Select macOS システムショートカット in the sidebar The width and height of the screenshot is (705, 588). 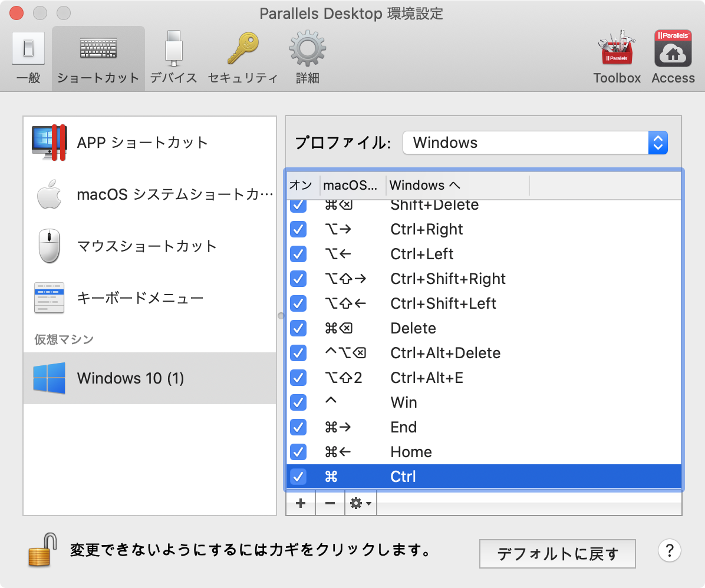click(x=150, y=194)
